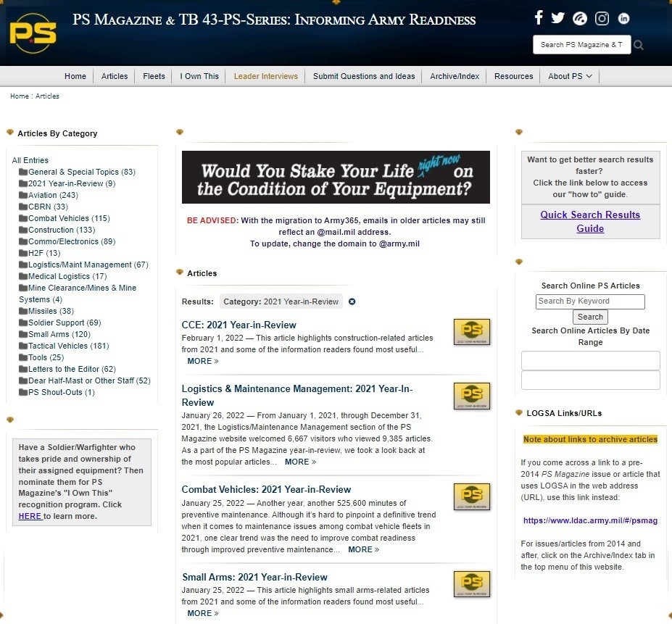Viewport: 672px width, 624px height.
Task: Select Dear Half-Mast or Other Staff category
Action: click(x=89, y=380)
